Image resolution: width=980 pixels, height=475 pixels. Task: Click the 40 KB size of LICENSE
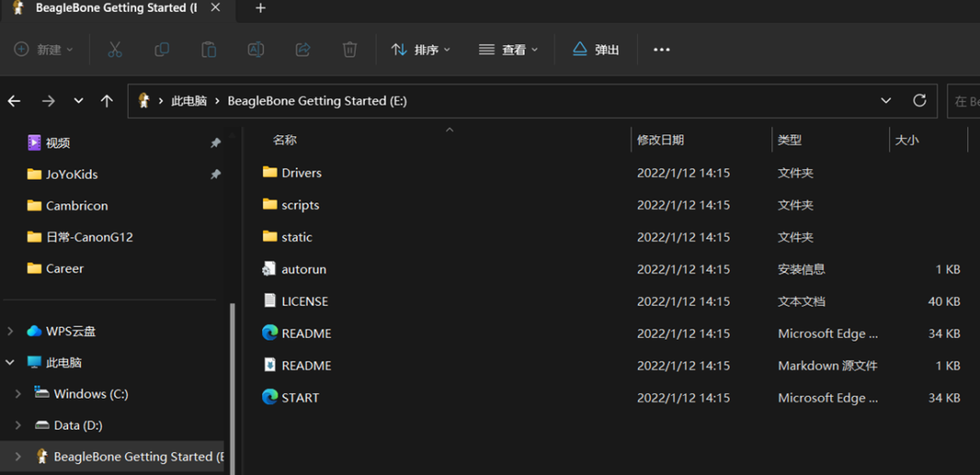click(944, 302)
